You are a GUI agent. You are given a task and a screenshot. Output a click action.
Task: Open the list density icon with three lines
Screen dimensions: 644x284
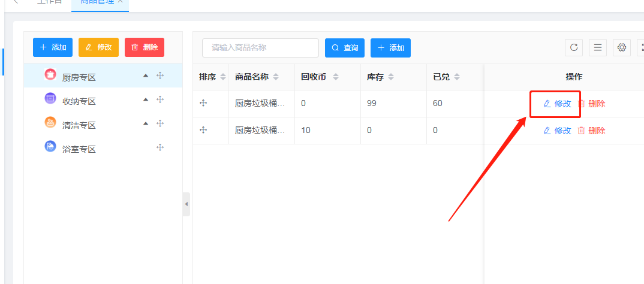point(598,47)
